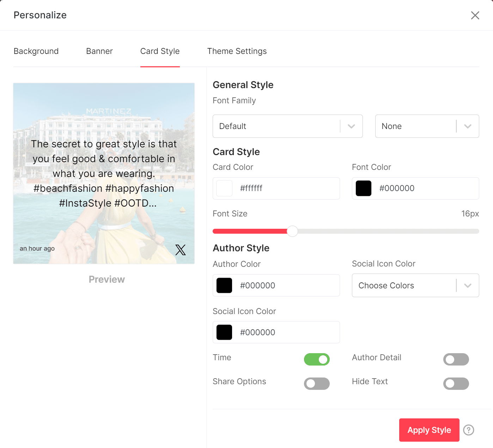Image resolution: width=493 pixels, height=448 pixels.
Task: Click the Font Size slider handle
Action: pos(292,231)
